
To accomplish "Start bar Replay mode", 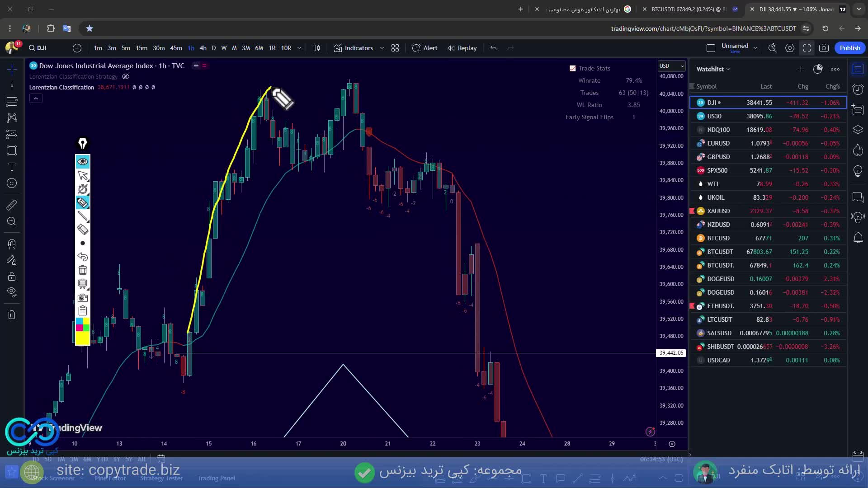I will 462,48.
